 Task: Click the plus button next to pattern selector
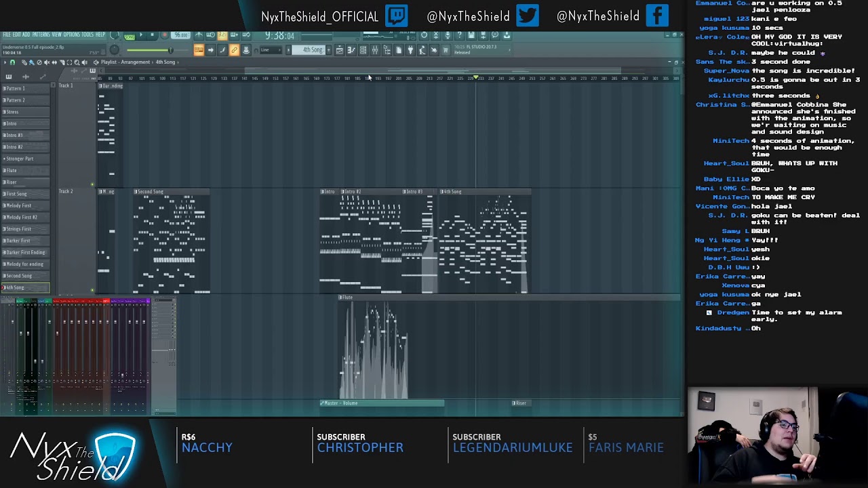pos(329,50)
